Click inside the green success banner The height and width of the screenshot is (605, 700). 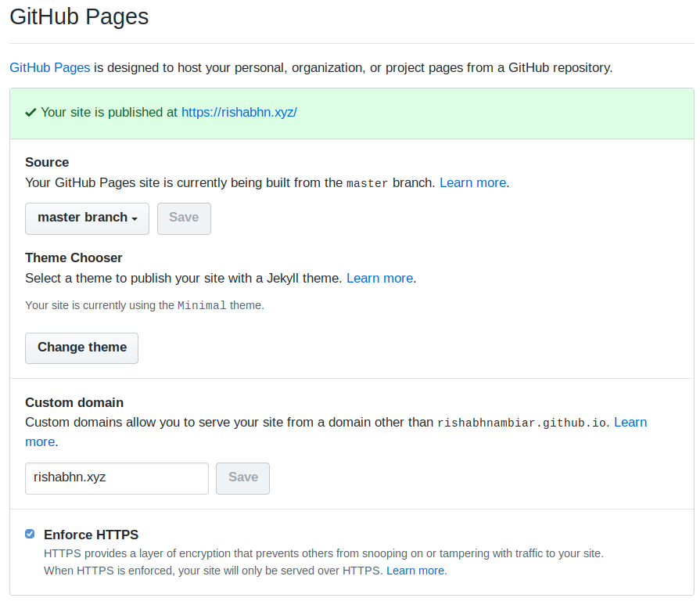pyautogui.click(x=469, y=112)
